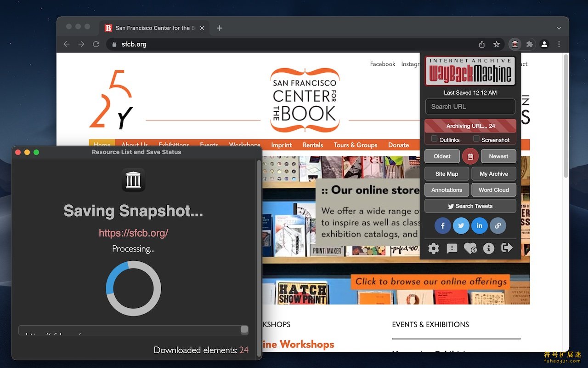Open a new tab with the plus button

(220, 28)
